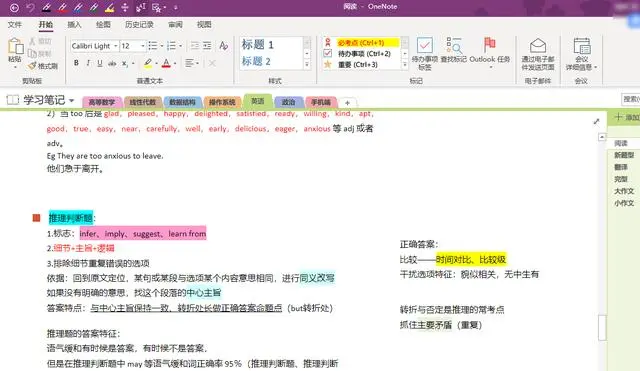Screen dimensions: 640x371
Task: Click the search box at right
Action: point(631,99)
